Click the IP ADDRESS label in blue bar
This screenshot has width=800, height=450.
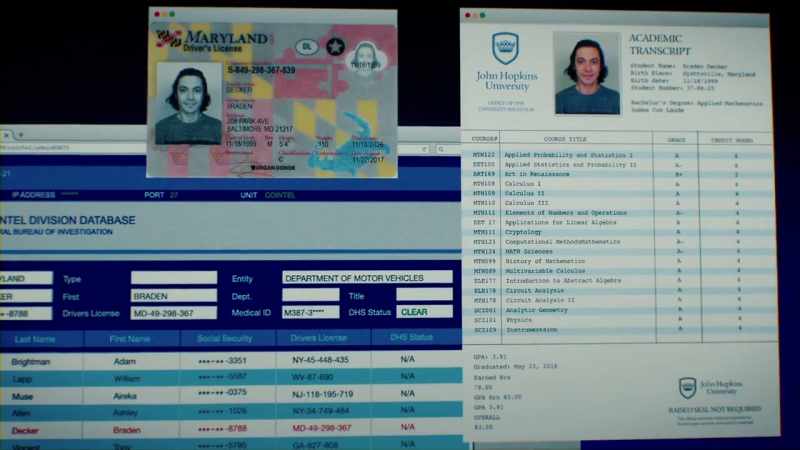tap(33, 195)
